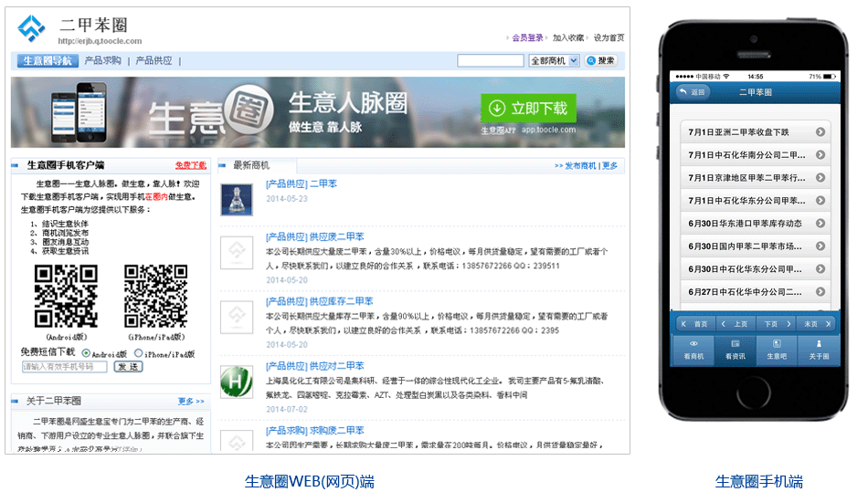Focus the 请输入有效手机号码 phone number field
The width and height of the screenshot is (868, 492).
coord(64,367)
